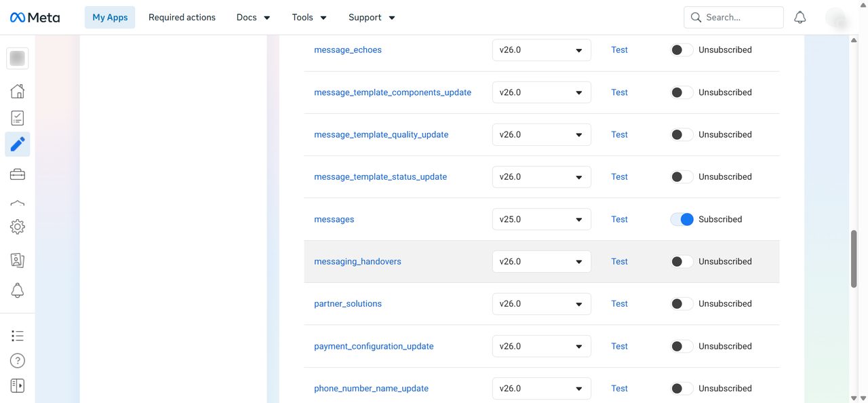Screen dimensions: 868x403
Task: Focus the Search input field
Action: [x=734, y=18]
